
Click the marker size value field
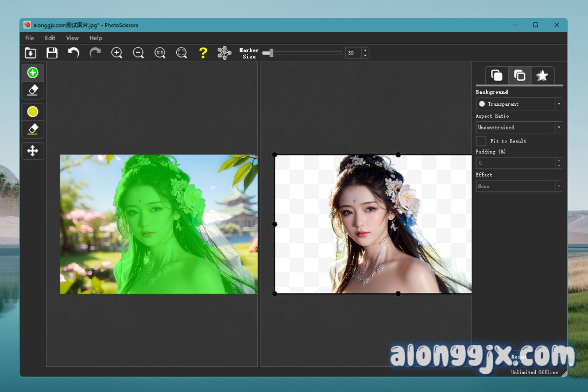click(x=353, y=53)
